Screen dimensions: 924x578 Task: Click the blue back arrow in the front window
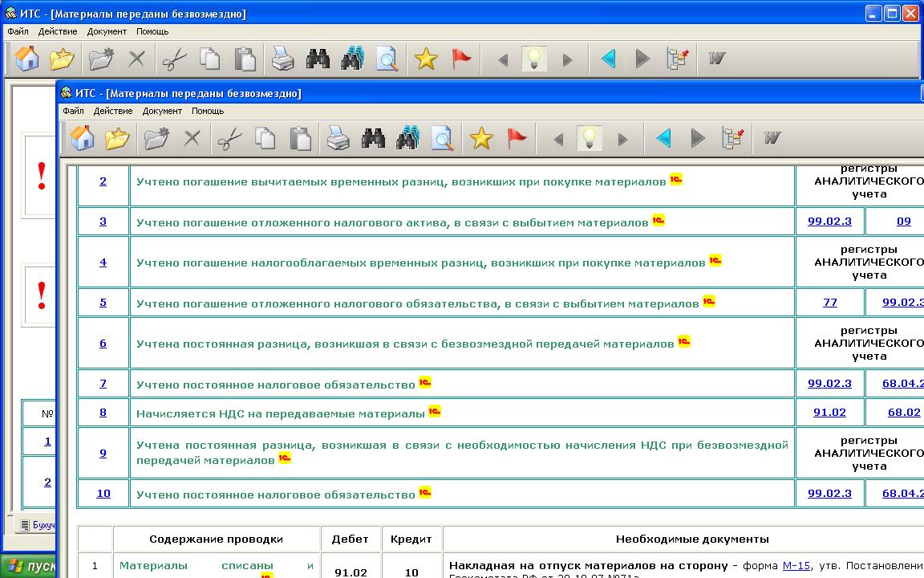(x=663, y=138)
